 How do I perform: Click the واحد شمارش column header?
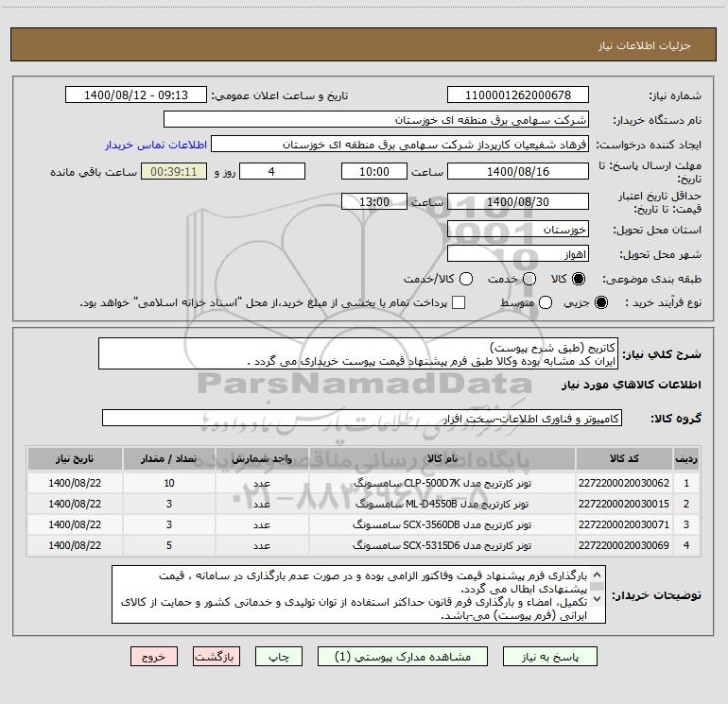pos(262,458)
